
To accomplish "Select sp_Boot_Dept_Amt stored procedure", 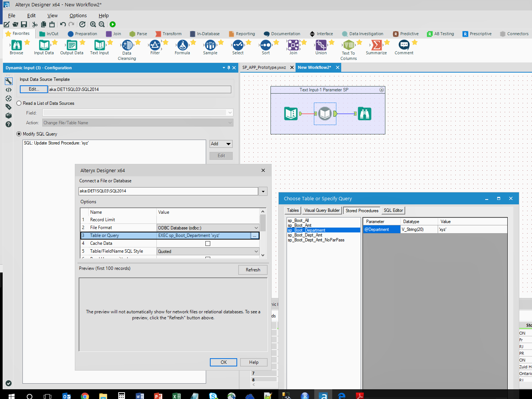I will pyautogui.click(x=305, y=235).
